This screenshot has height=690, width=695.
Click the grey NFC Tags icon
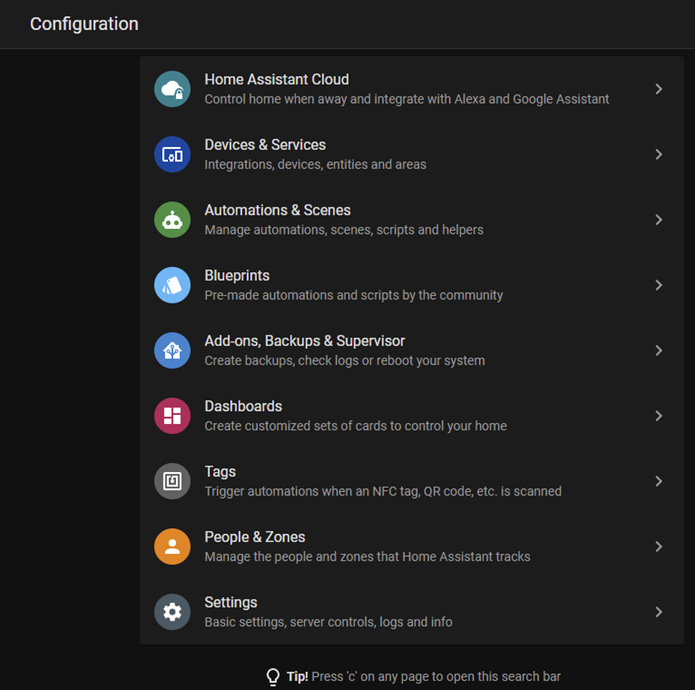point(172,481)
